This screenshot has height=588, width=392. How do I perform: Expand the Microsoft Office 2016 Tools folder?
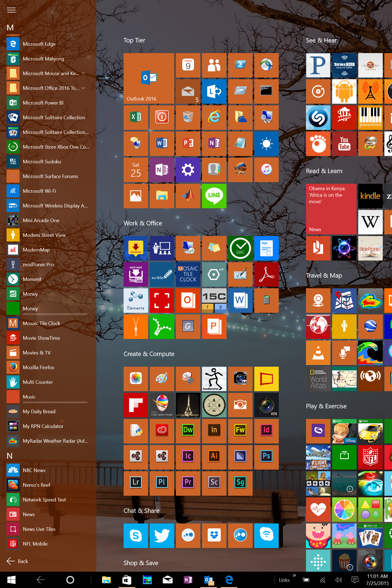tap(83, 88)
